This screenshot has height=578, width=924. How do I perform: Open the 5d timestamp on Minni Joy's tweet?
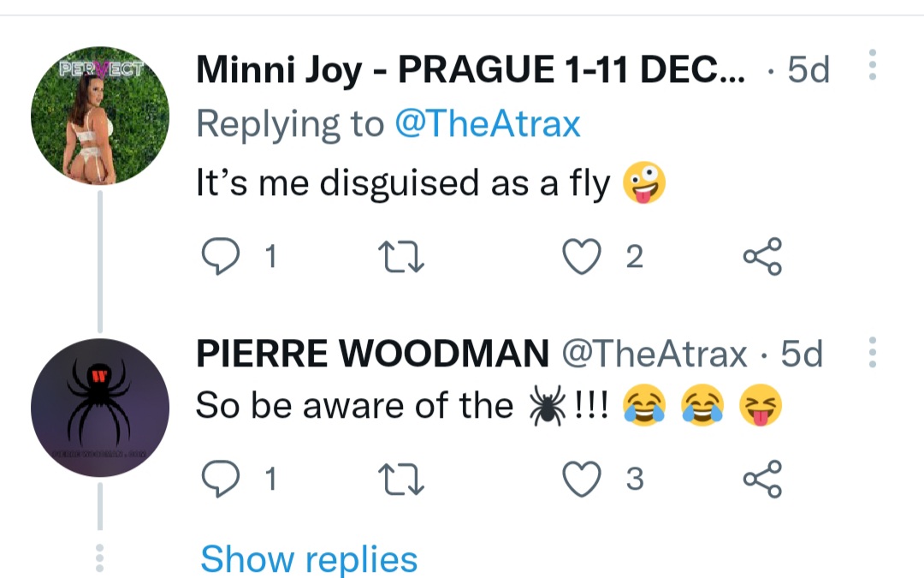(808, 69)
